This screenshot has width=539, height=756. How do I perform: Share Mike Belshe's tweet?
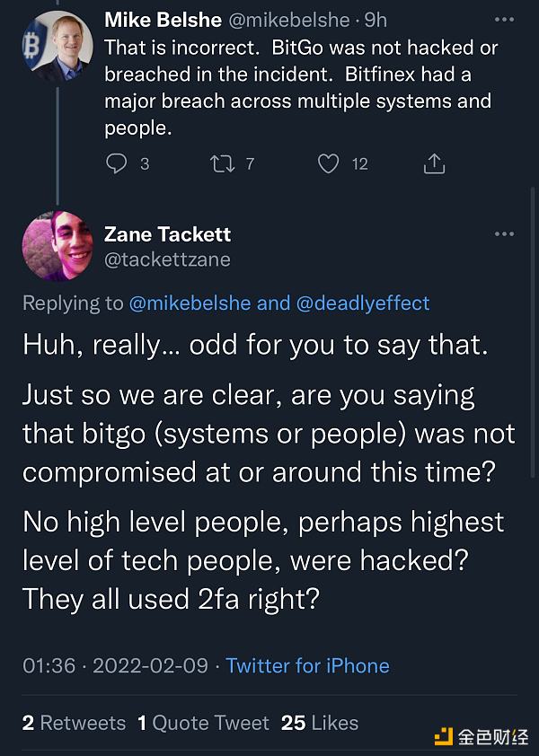(434, 163)
